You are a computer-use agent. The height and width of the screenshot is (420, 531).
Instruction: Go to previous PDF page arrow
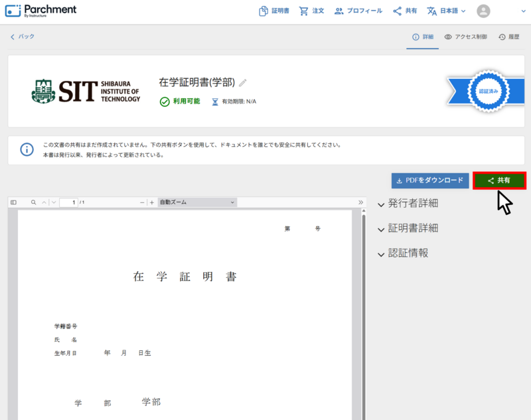[x=44, y=202]
